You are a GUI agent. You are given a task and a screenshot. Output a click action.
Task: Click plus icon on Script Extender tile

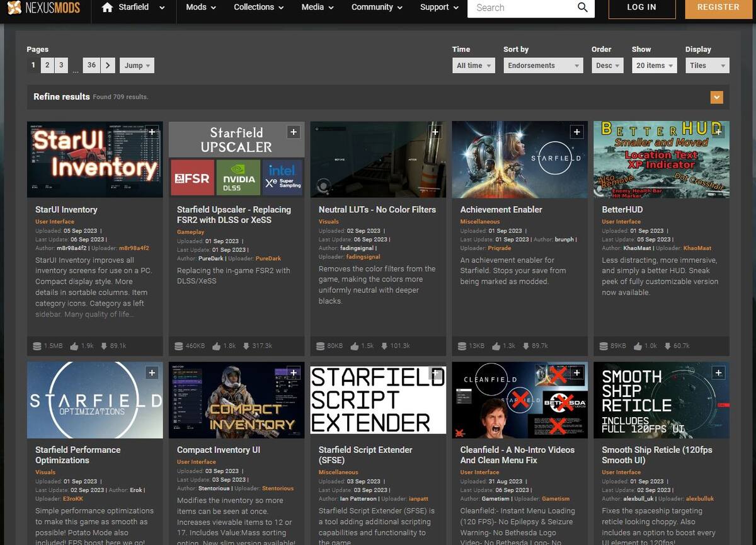[x=435, y=373]
